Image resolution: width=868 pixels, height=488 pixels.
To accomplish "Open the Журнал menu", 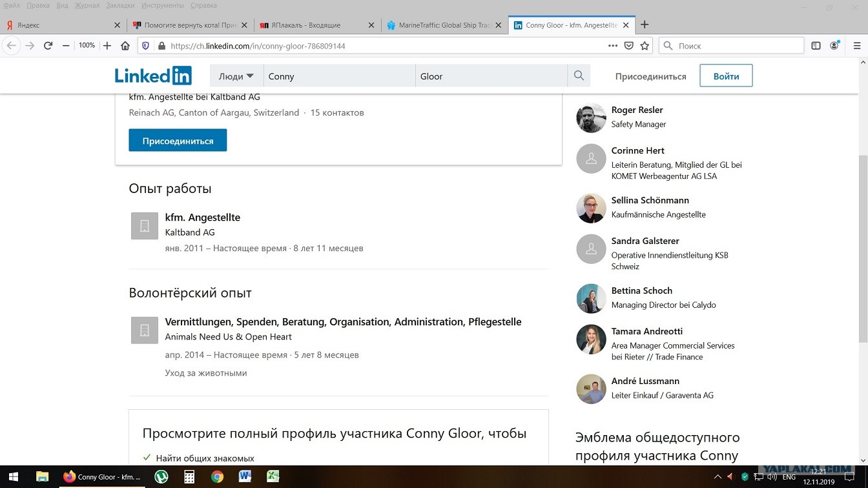I will click(87, 6).
